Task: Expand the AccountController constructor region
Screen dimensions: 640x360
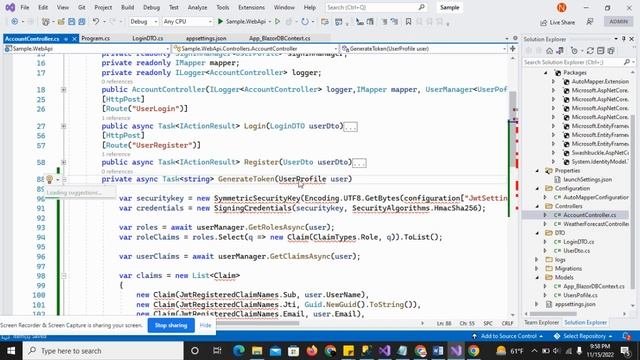Action: (x=64, y=89)
